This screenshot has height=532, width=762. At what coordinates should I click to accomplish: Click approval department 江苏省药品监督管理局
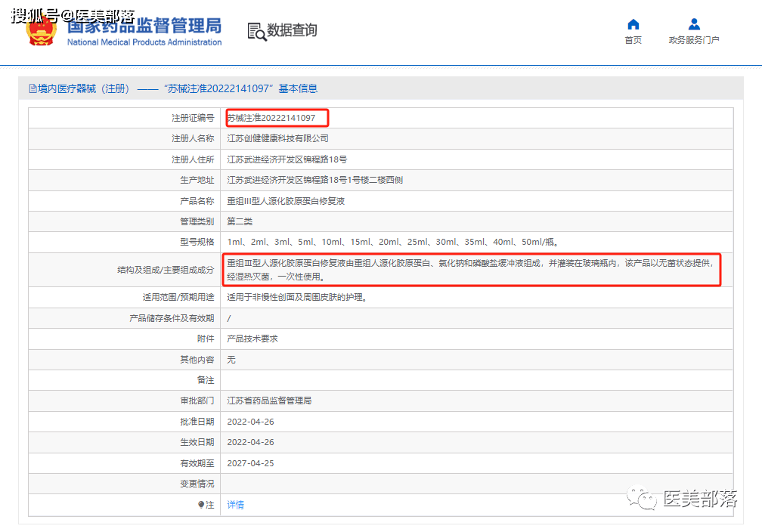pos(269,401)
